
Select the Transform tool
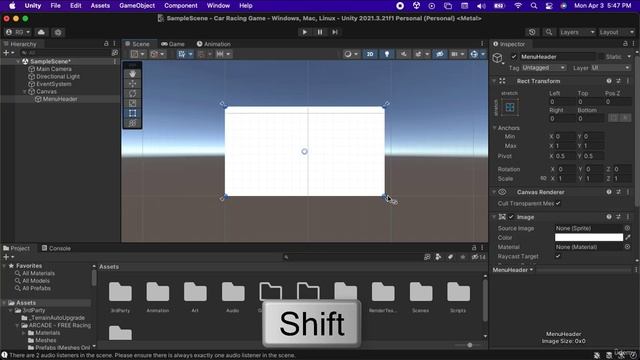[132, 123]
